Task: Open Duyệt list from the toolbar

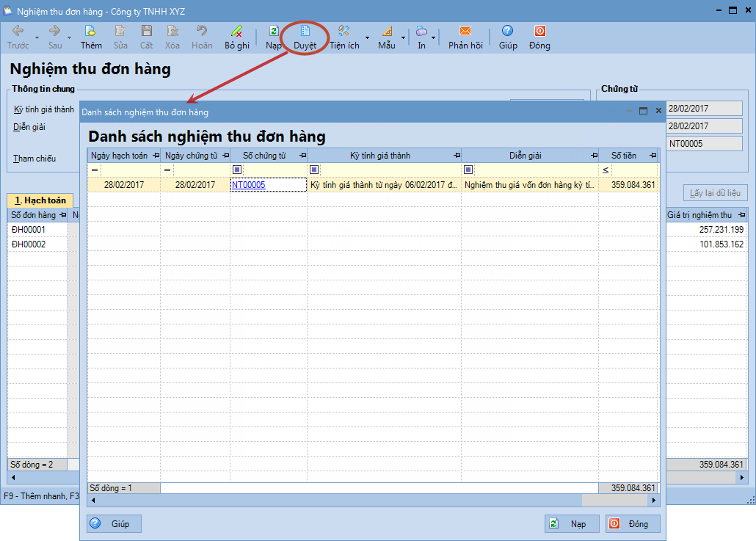Action: coord(305,32)
